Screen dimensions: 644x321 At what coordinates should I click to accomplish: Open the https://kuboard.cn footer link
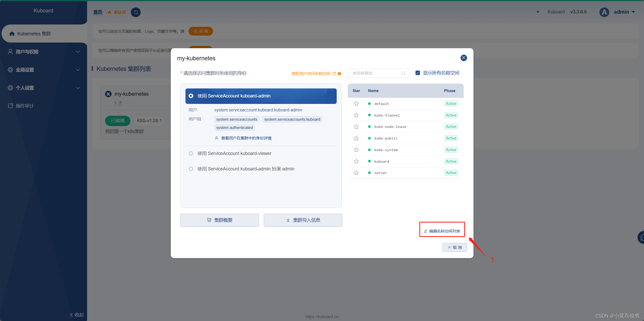(x=322, y=317)
